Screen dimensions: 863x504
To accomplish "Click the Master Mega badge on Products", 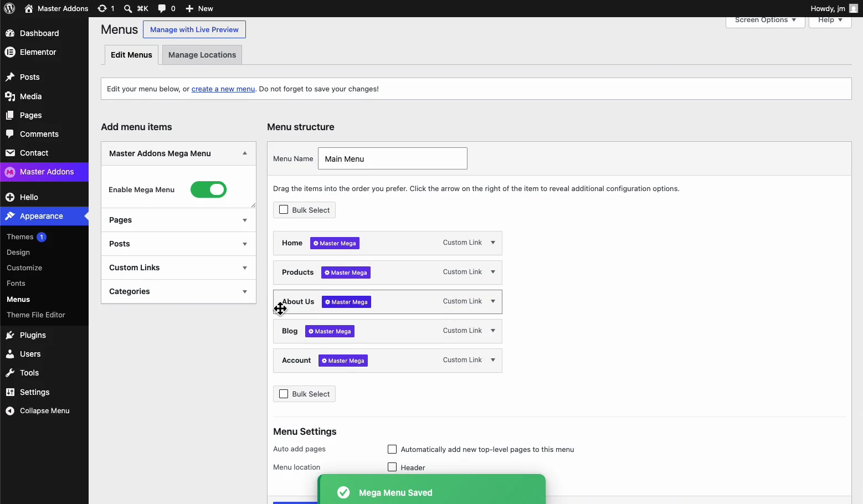I will [x=346, y=272].
